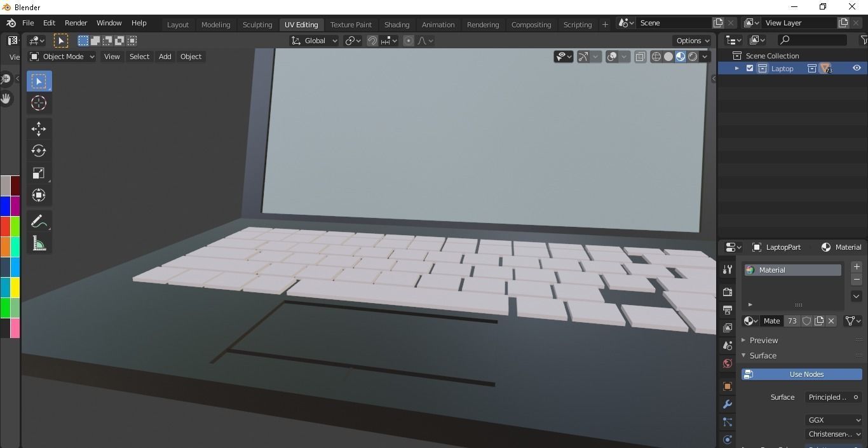Open material slot specials chevron

click(x=857, y=296)
